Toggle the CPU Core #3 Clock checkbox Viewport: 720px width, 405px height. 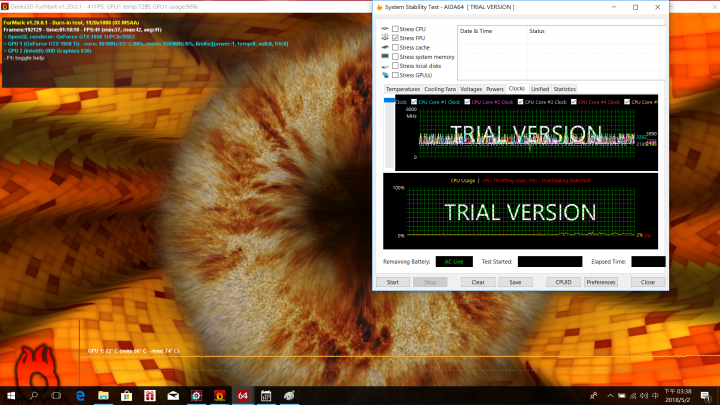click(x=520, y=102)
